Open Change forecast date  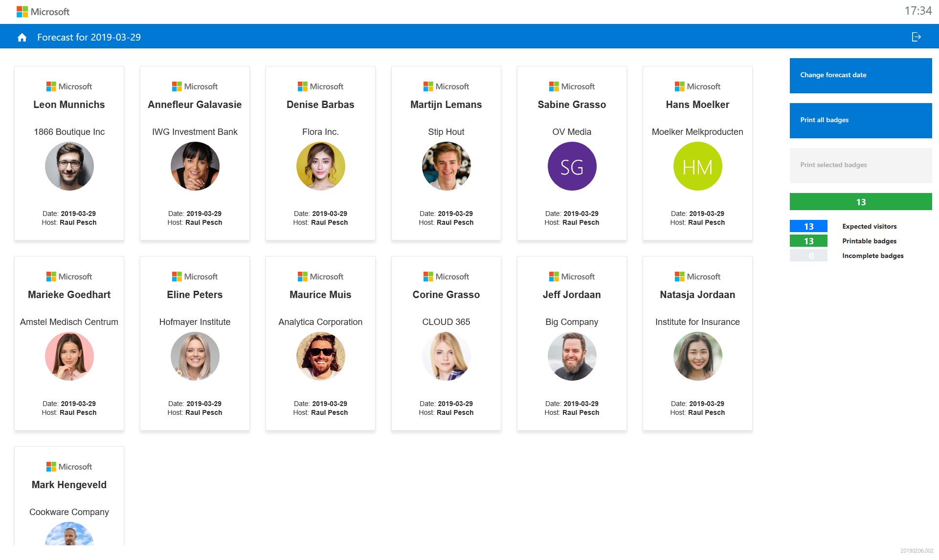pos(860,75)
